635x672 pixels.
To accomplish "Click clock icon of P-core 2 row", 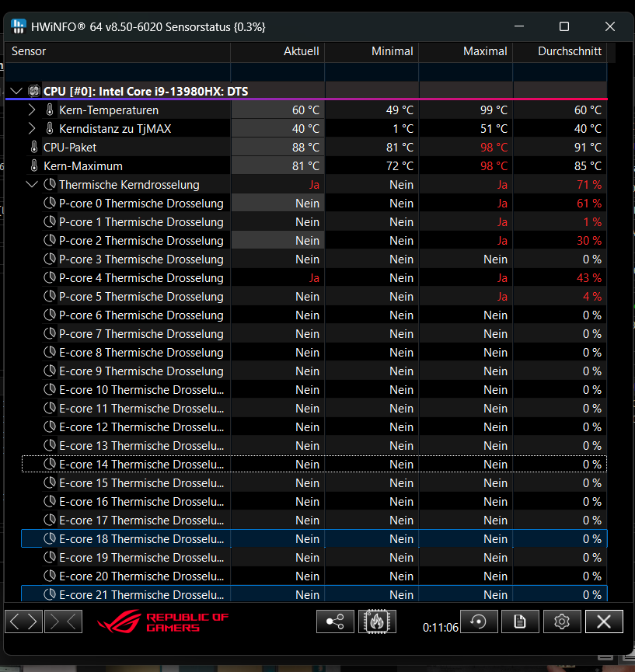I will (50, 240).
